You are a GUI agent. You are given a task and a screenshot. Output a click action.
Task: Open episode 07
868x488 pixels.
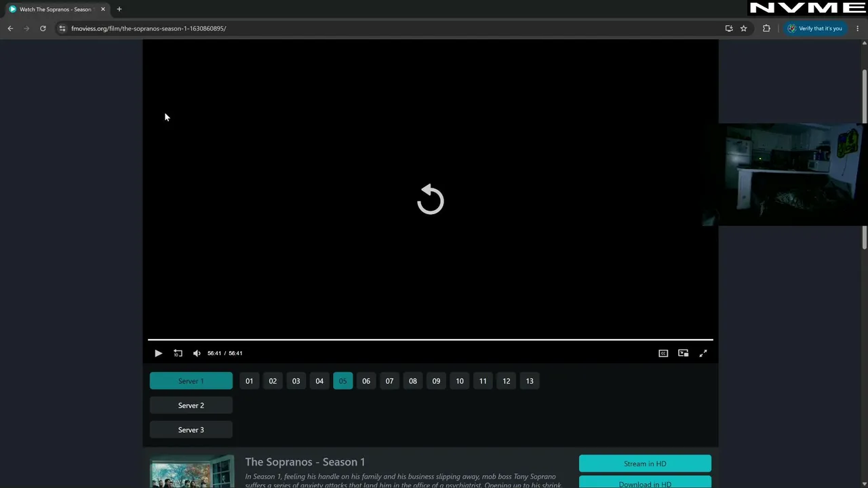tap(389, 381)
